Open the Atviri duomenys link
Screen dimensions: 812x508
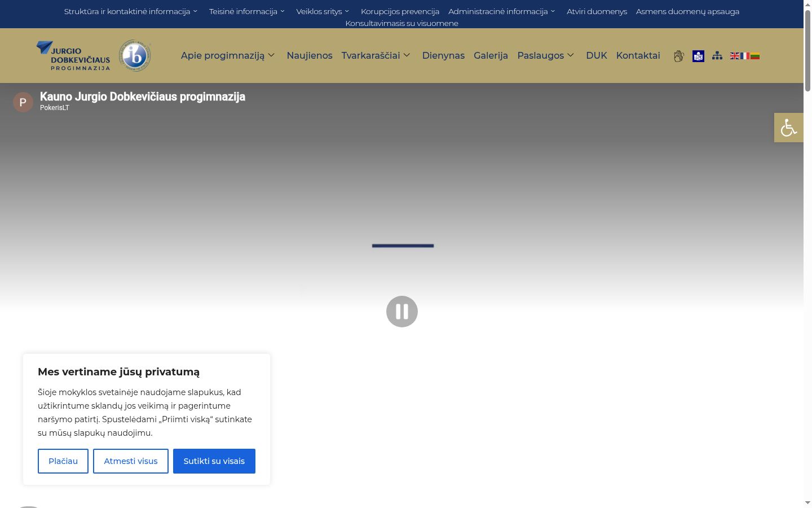click(x=597, y=11)
